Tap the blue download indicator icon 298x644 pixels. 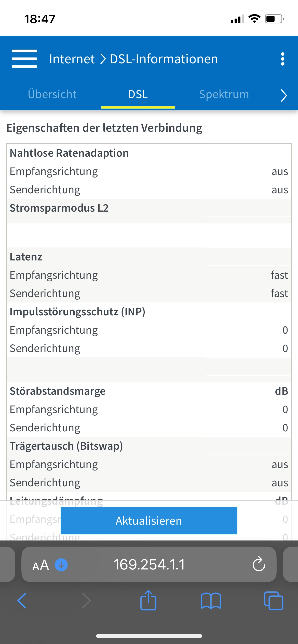61,565
